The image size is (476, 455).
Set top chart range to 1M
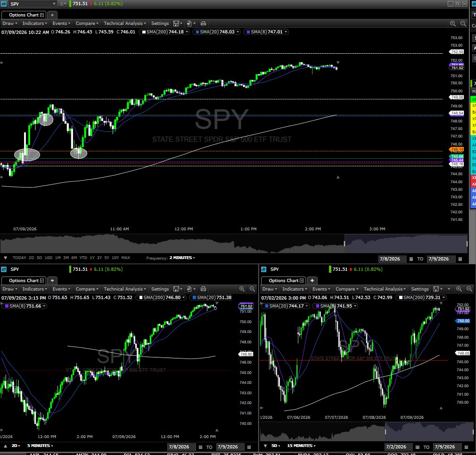coord(57,258)
